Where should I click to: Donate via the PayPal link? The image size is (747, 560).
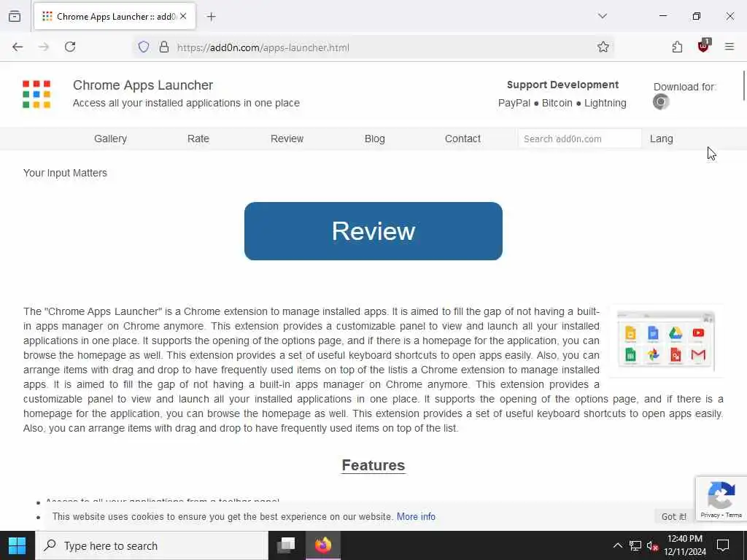(514, 103)
